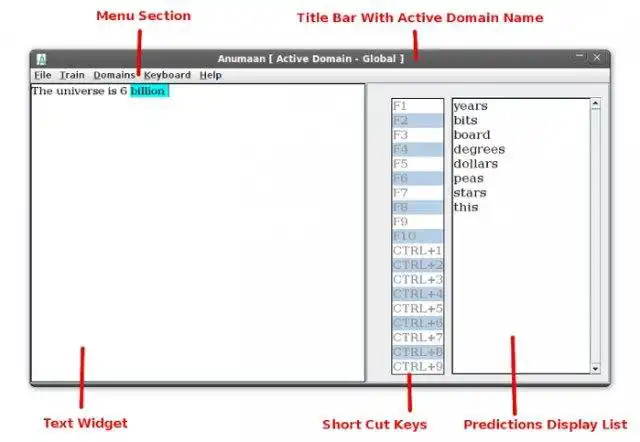Click the CTRL+3 shortcut row
Viewport: 640px width, 442px height.
pos(418,280)
